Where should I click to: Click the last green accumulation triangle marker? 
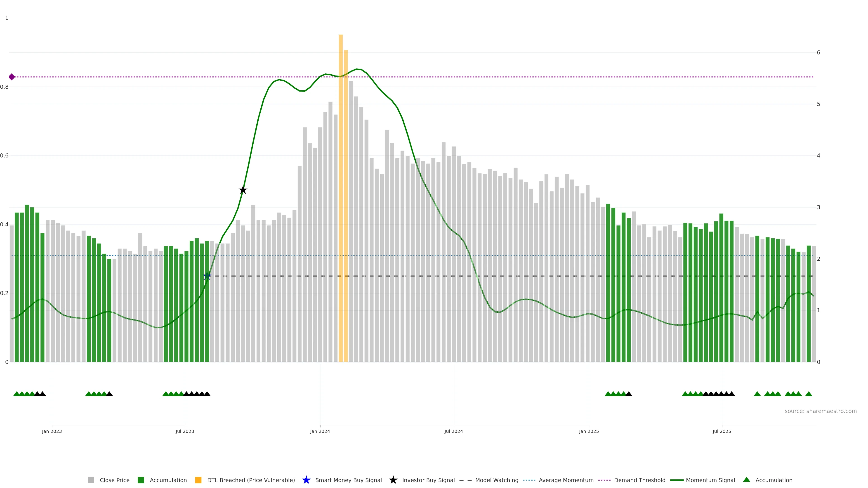pos(808,394)
